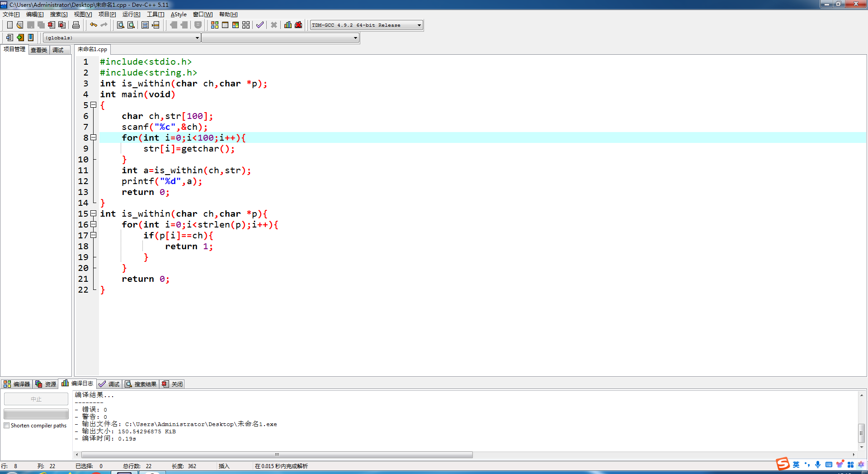Click the Open file icon
Screen dimensions: 868x474
click(20, 25)
